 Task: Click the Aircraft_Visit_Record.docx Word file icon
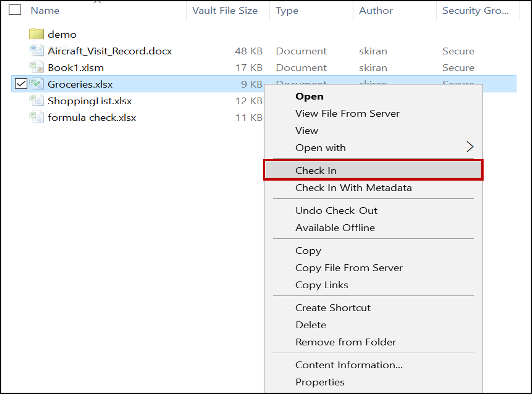pyautogui.click(x=36, y=51)
